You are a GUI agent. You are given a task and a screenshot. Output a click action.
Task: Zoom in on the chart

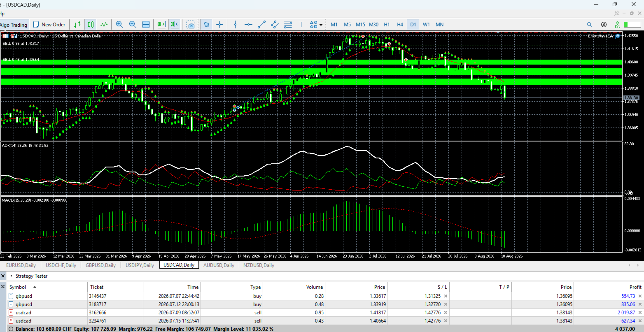pyautogui.click(x=119, y=25)
